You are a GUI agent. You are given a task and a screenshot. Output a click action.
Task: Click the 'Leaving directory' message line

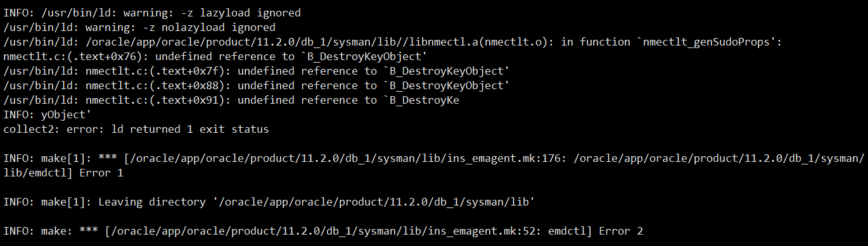click(269, 202)
